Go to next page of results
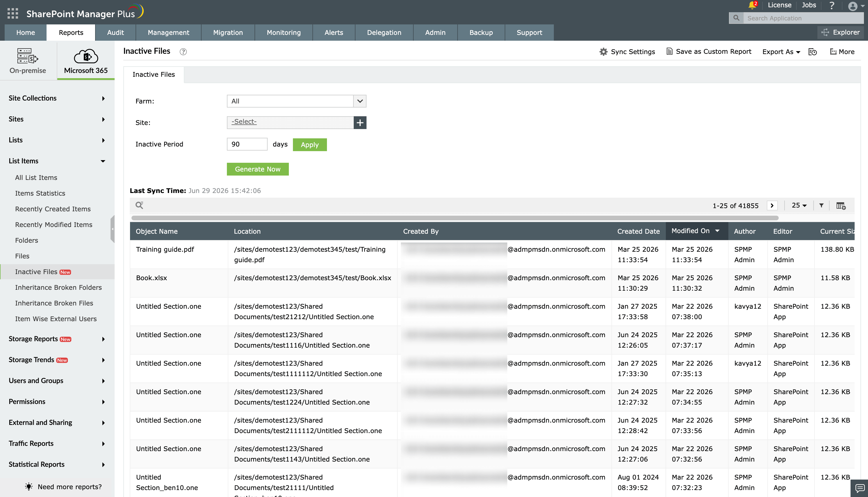868x497 pixels. pyautogui.click(x=772, y=205)
